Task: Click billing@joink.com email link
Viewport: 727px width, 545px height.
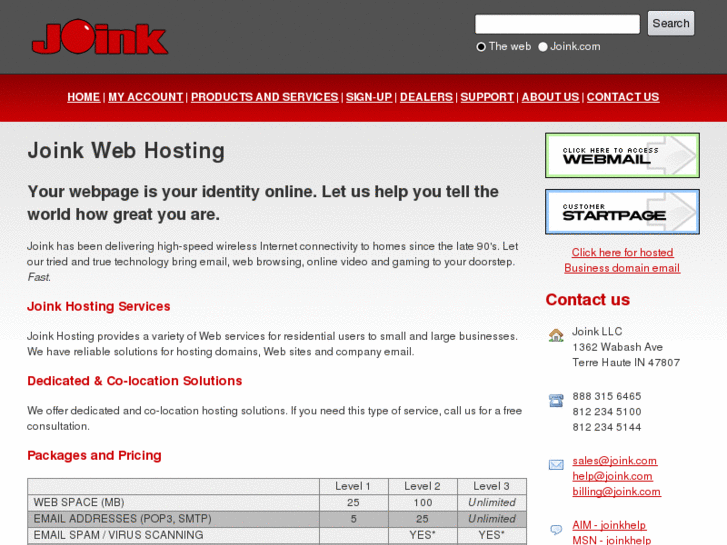Action: [x=616, y=492]
